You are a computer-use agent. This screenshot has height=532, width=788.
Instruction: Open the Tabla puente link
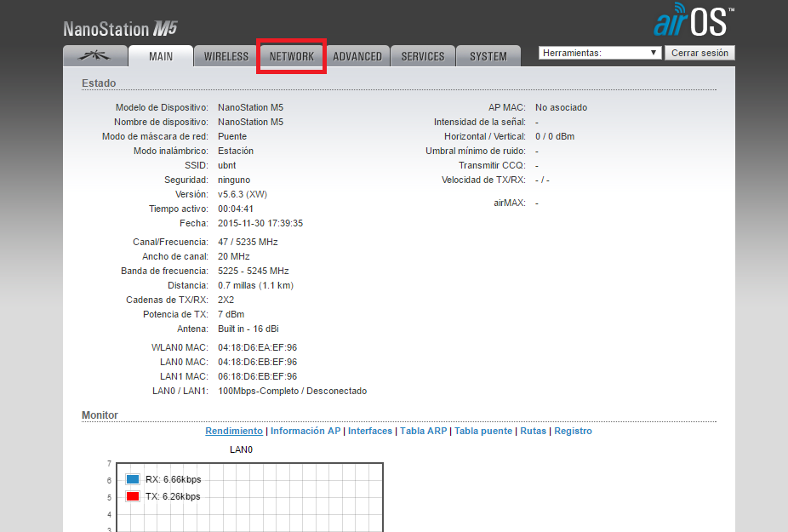tap(483, 431)
